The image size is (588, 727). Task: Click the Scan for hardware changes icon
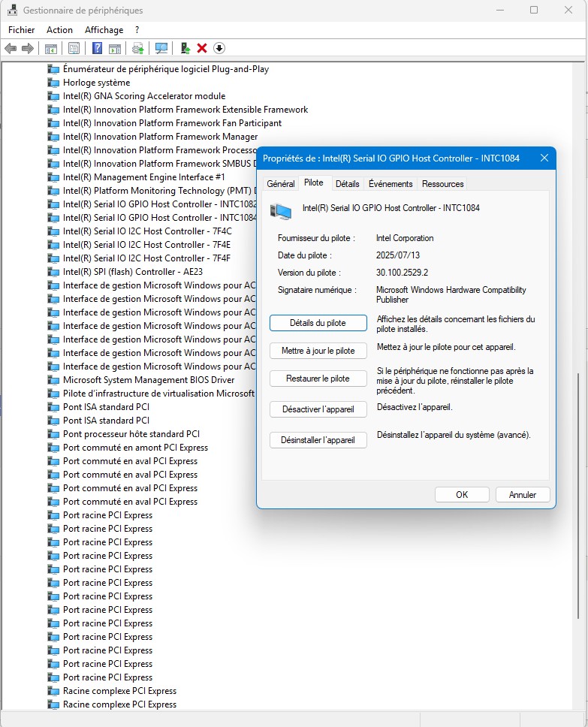[161, 48]
